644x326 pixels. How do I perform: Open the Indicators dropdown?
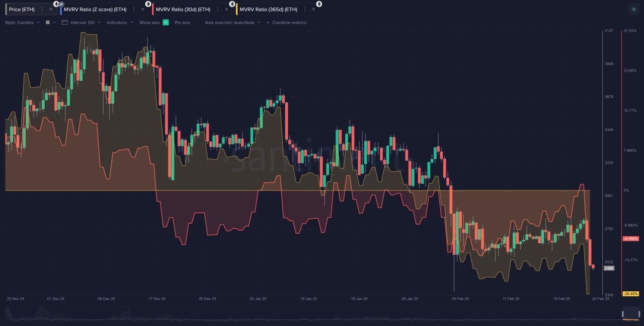tap(120, 22)
